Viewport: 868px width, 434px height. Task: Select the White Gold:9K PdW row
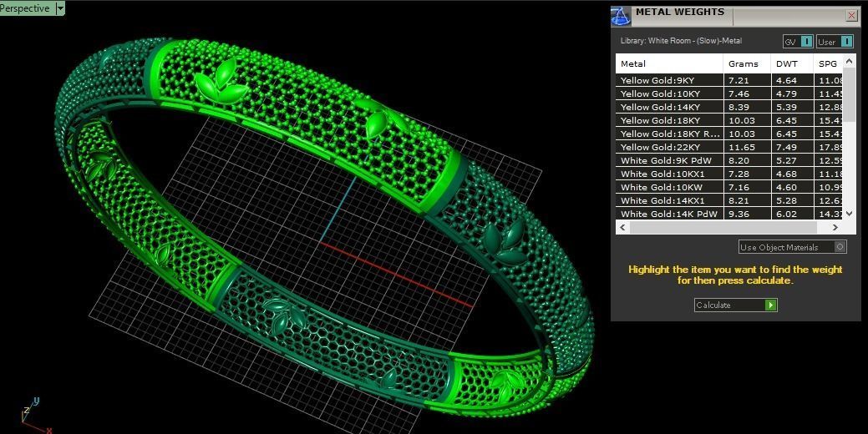(x=729, y=160)
